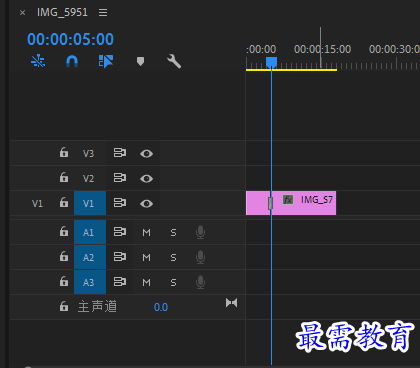The image size is (420, 368).
Task: Toggle lock on track A1
Action: click(x=64, y=232)
